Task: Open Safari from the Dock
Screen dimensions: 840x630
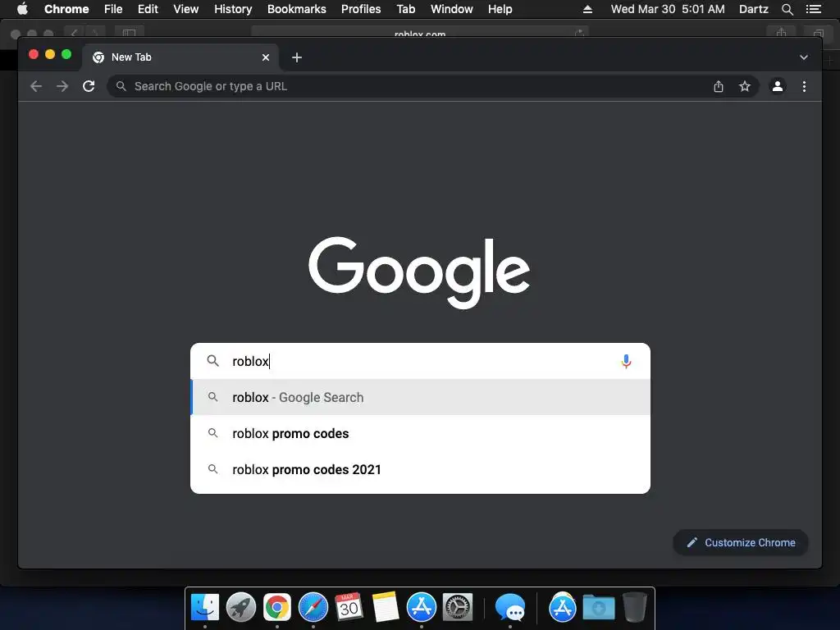Action: (x=313, y=607)
